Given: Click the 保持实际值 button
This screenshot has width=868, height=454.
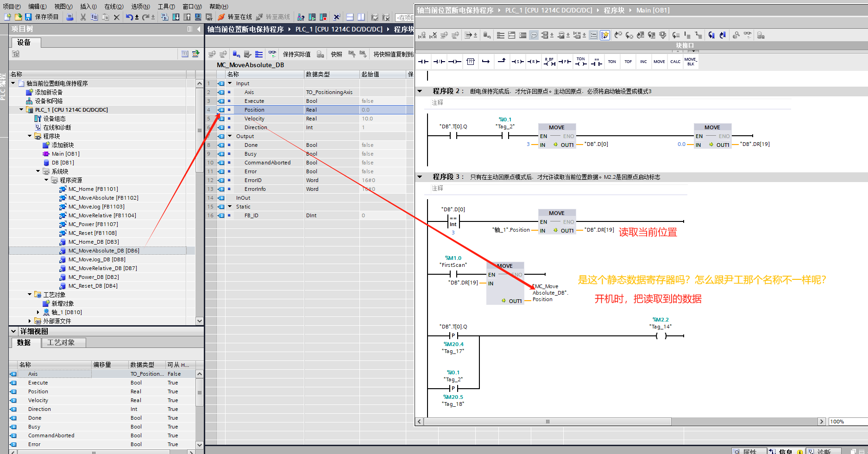Looking at the screenshot, I should tap(296, 54).
